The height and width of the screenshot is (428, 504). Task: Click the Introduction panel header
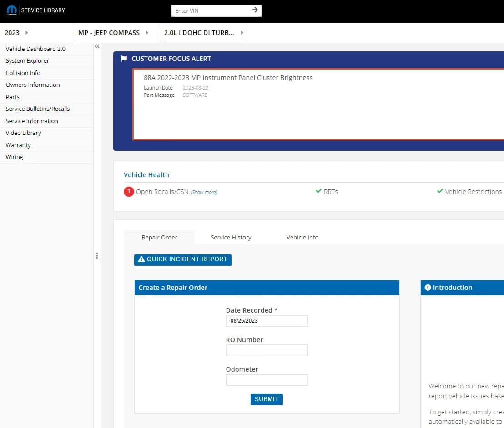tap(462, 288)
